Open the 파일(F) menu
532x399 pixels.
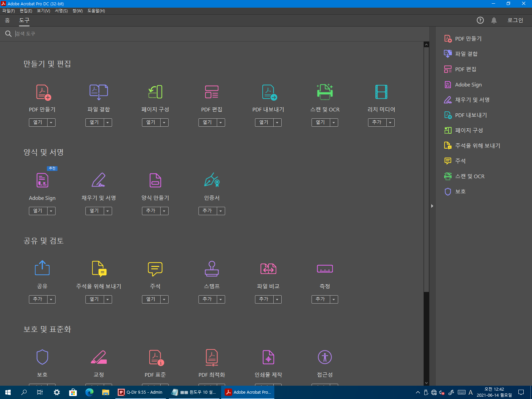coord(9,11)
